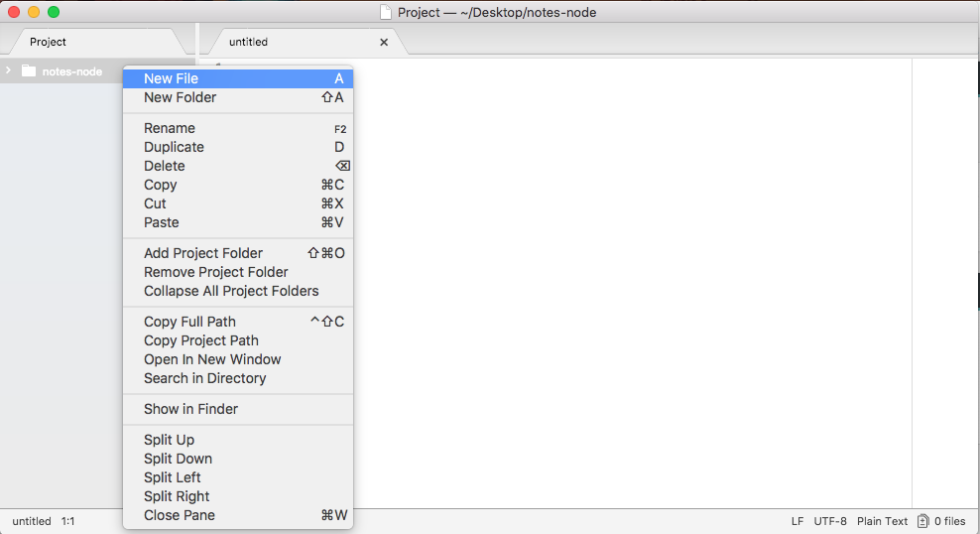The image size is (980, 534).
Task: Select New File from context menu
Action: click(x=171, y=78)
